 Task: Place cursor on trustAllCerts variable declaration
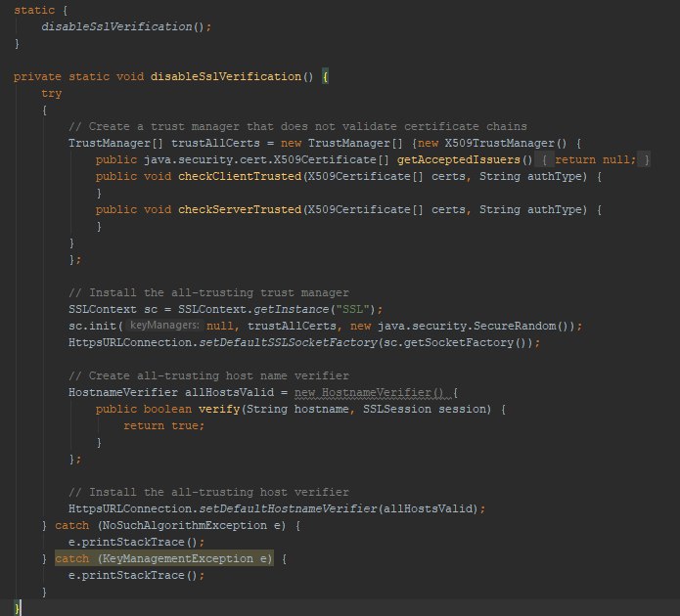click(x=215, y=143)
